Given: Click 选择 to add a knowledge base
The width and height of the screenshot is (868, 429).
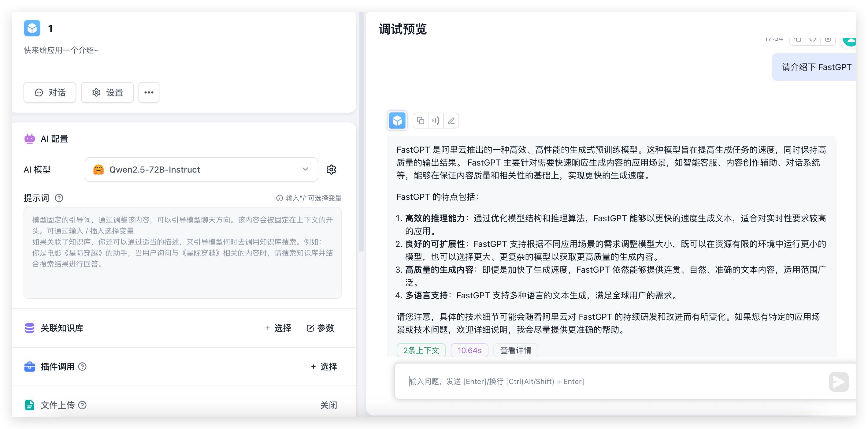Looking at the screenshot, I should [278, 328].
